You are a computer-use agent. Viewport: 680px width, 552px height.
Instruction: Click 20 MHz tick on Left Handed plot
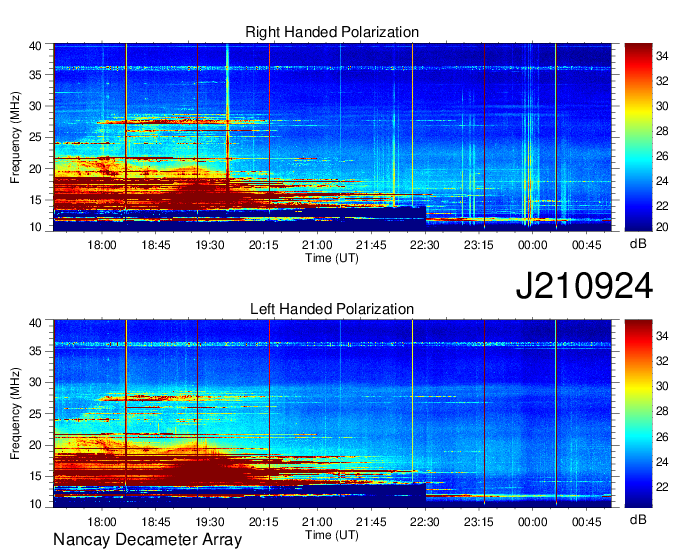point(35,445)
